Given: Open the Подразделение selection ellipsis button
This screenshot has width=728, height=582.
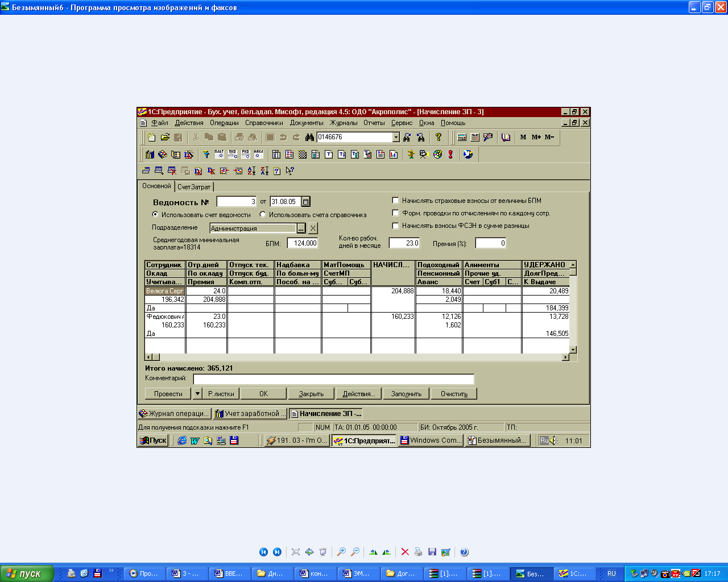Looking at the screenshot, I should [x=301, y=228].
